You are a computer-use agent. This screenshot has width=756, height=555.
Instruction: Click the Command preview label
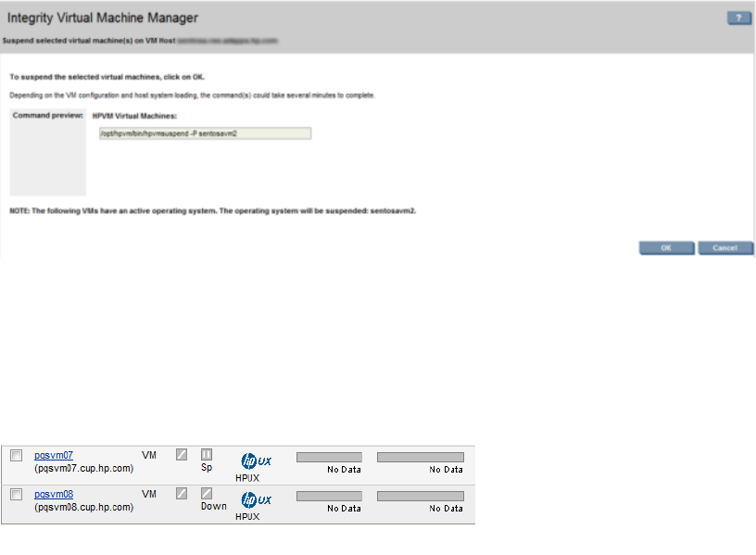click(x=47, y=116)
